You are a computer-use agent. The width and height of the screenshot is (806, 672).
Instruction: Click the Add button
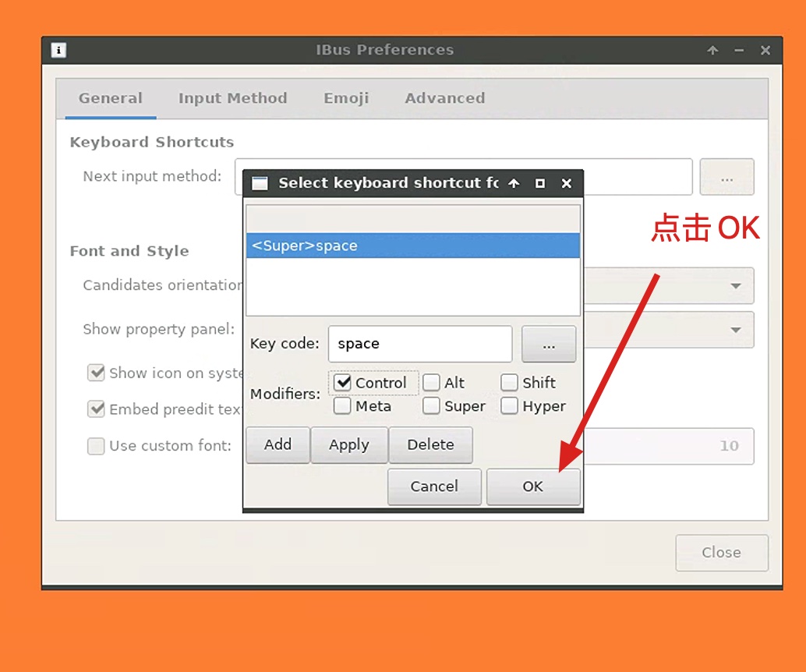(x=278, y=444)
